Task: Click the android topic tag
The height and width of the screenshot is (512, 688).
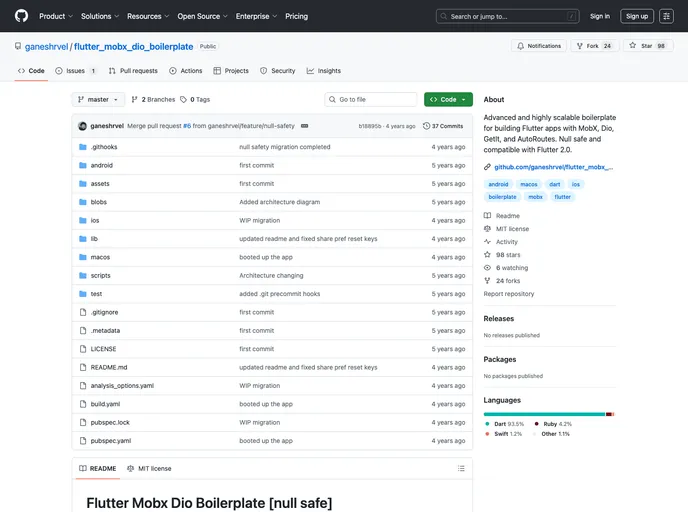Action: tap(498, 184)
